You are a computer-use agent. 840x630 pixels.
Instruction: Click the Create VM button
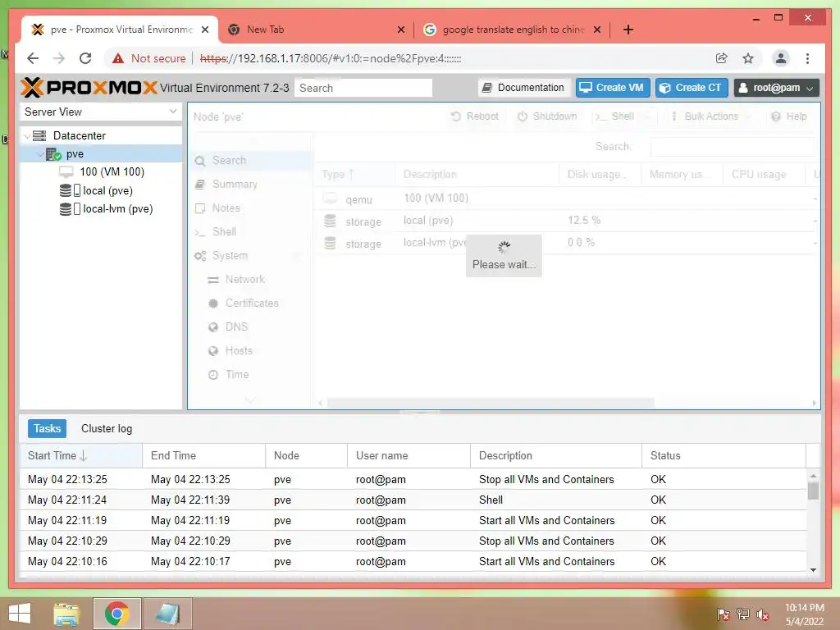(613, 88)
